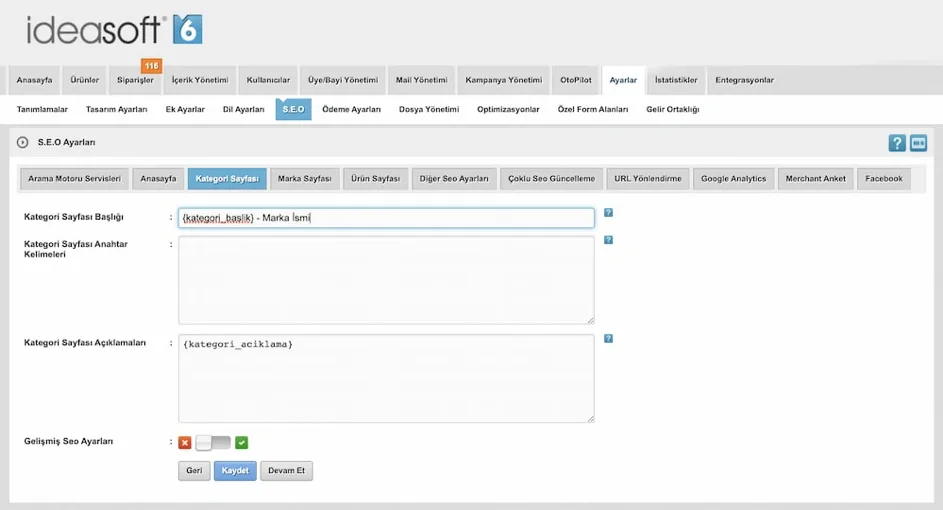This screenshot has height=510, width=943.
Task: Open Özel Form Alanları submenu
Action: pyautogui.click(x=593, y=109)
